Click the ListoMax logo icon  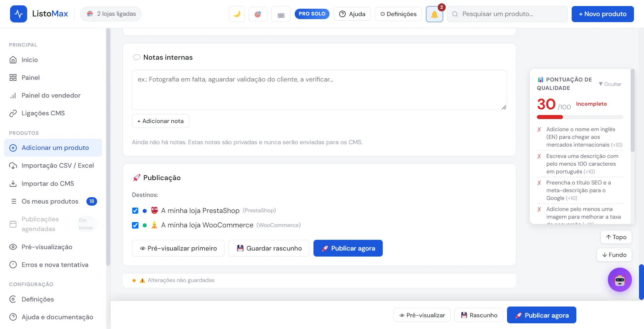pyautogui.click(x=18, y=14)
